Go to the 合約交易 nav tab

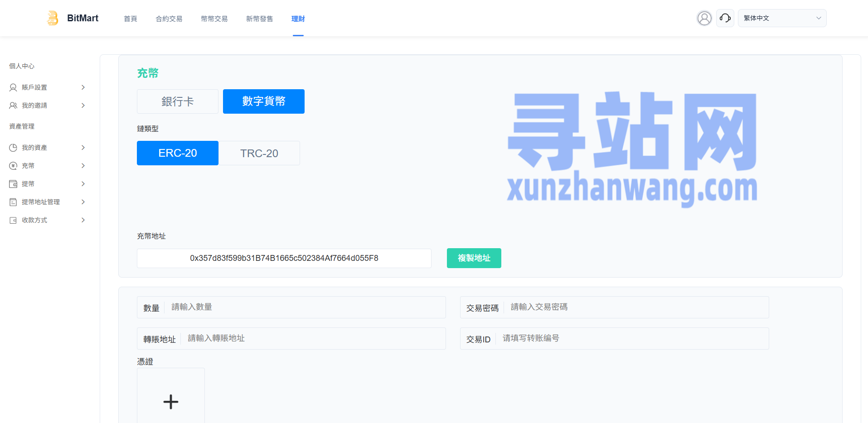tap(169, 19)
